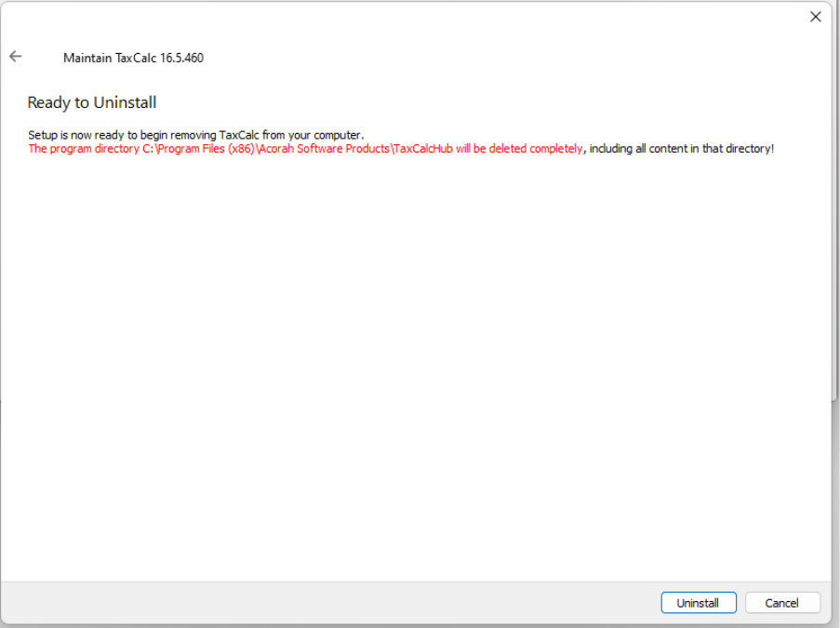Select the "Ready to Uninstall" heading
Viewport: 840px width, 628px height.
[x=92, y=102]
